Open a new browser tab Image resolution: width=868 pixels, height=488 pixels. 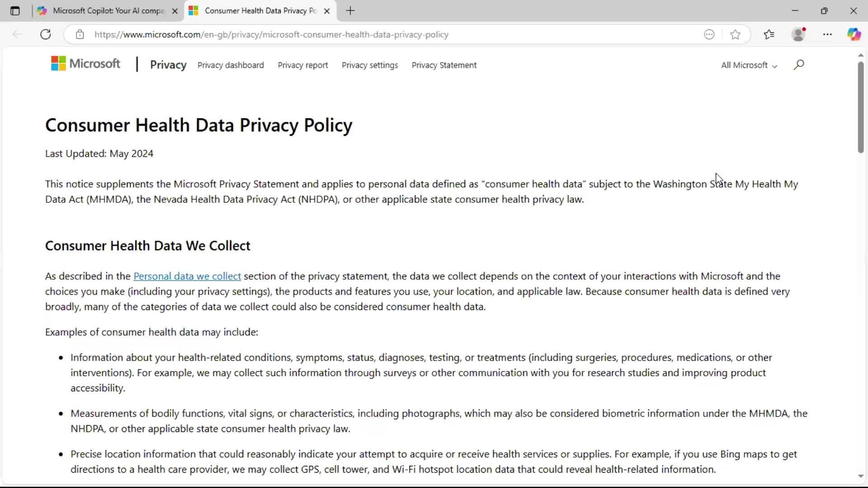pyautogui.click(x=350, y=11)
